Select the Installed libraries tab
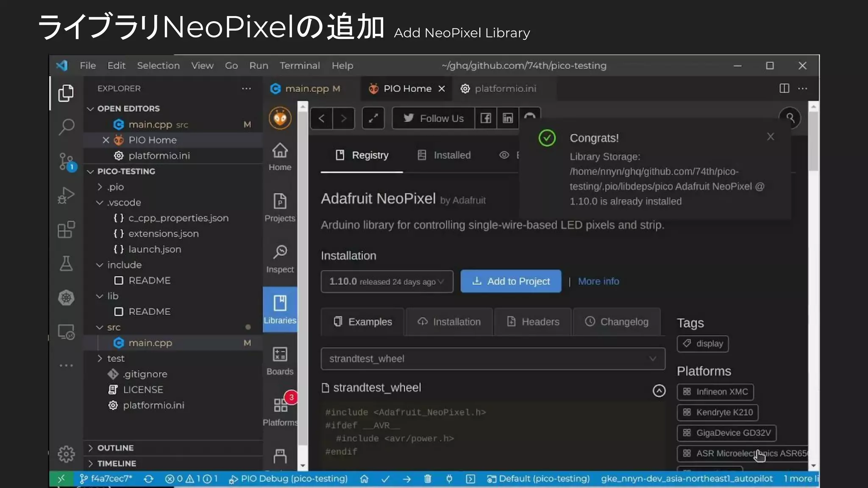This screenshot has width=868, height=488. [x=444, y=155]
